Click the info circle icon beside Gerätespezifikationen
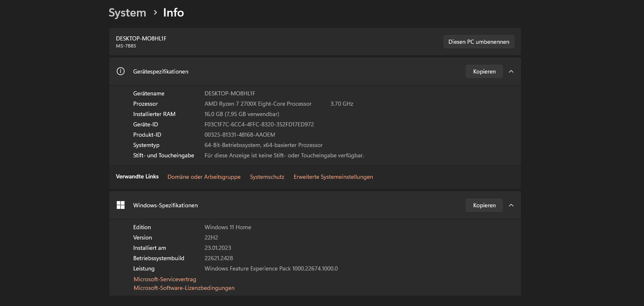 [120, 71]
